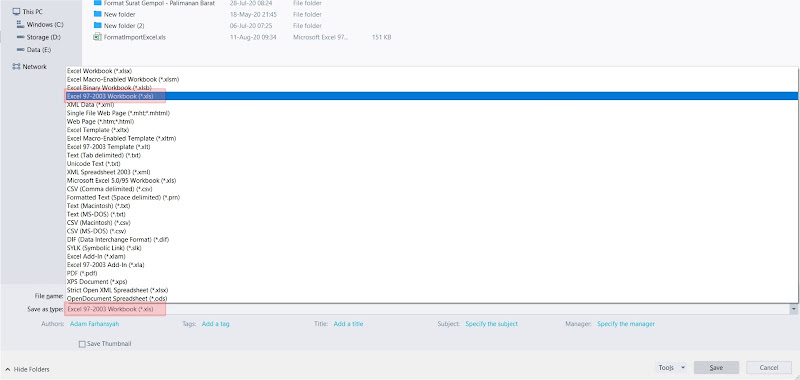Click the Save as type dropdown arrow

point(794,309)
